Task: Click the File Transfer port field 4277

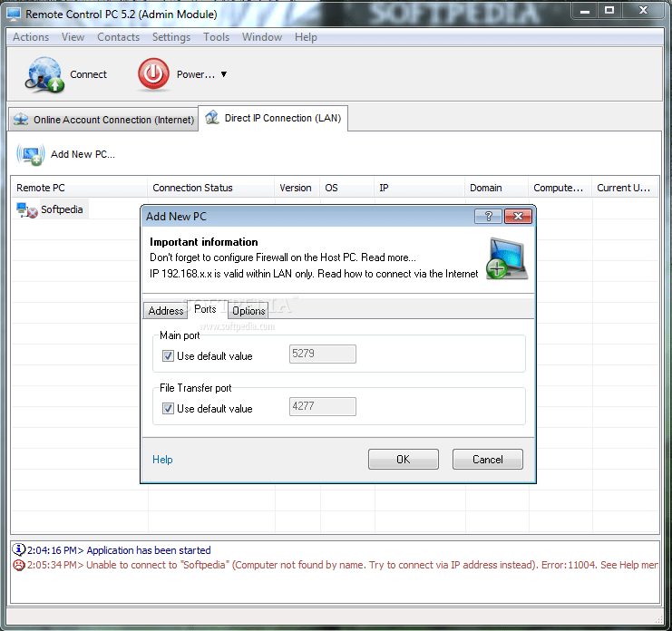Action: pos(323,406)
